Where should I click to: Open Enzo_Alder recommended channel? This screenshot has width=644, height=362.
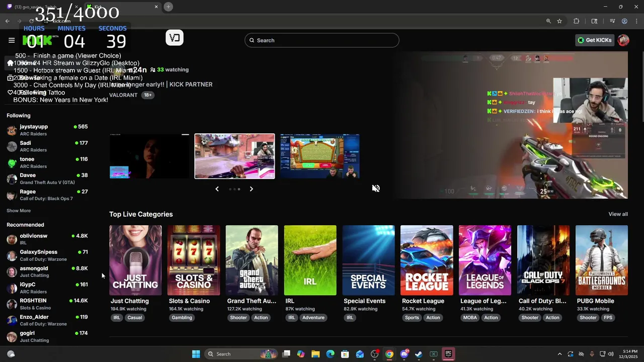click(x=47, y=320)
